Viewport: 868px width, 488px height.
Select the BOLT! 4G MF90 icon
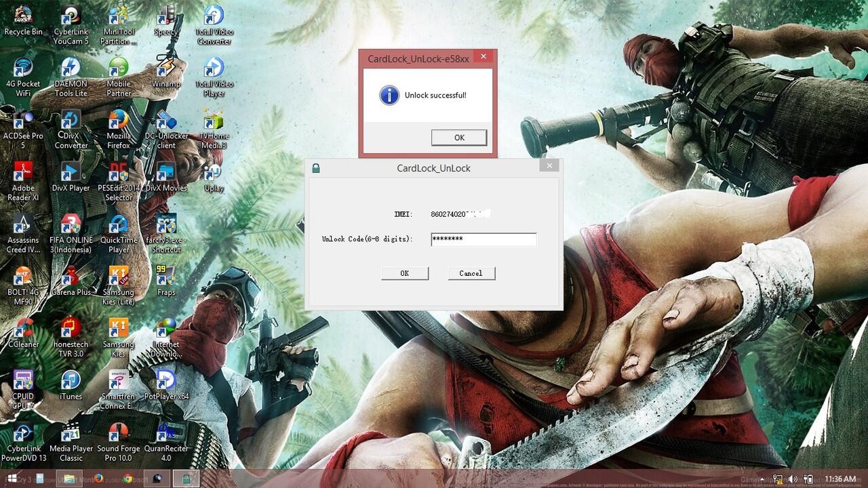[23, 286]
